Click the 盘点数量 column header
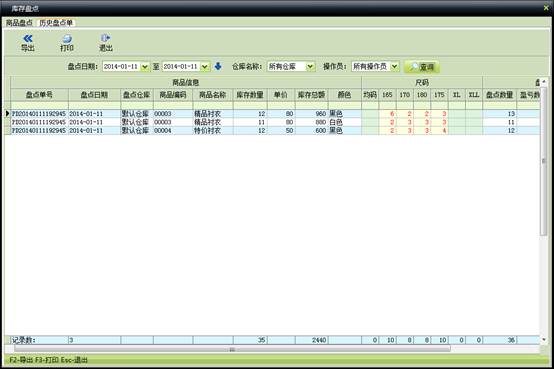 (x=499, y=95)
